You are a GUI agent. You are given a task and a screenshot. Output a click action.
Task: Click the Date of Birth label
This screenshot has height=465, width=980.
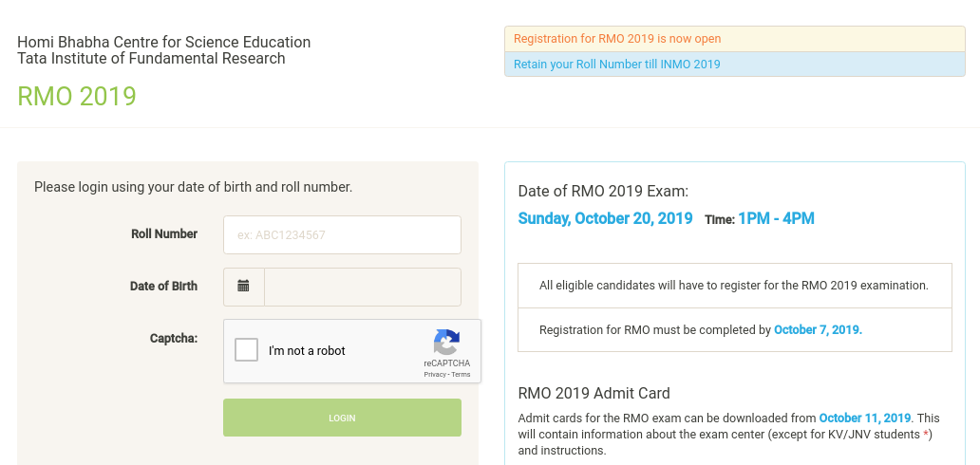(163, 287)
